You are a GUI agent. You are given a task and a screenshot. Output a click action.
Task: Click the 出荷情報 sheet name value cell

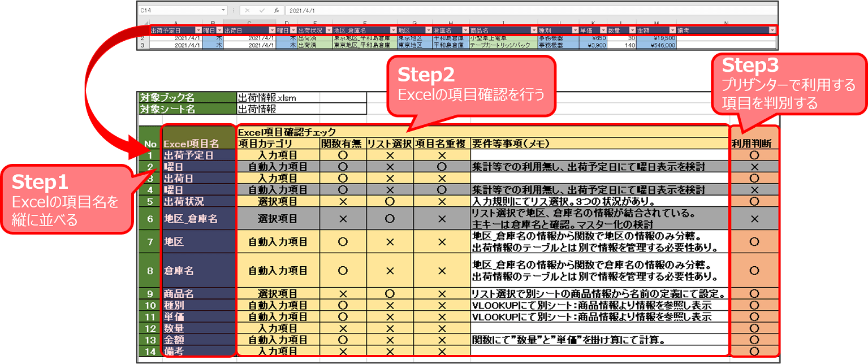[x=278, y=109]
